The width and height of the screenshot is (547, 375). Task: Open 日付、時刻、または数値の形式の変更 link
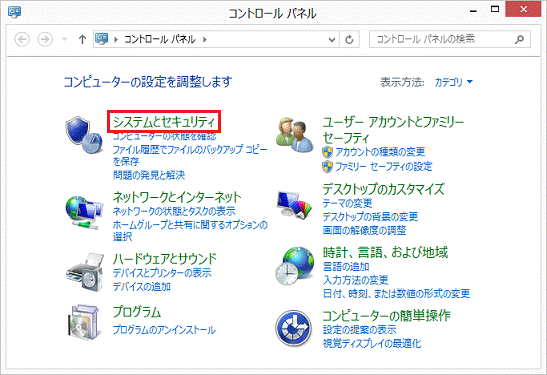(x=396, y=294)
